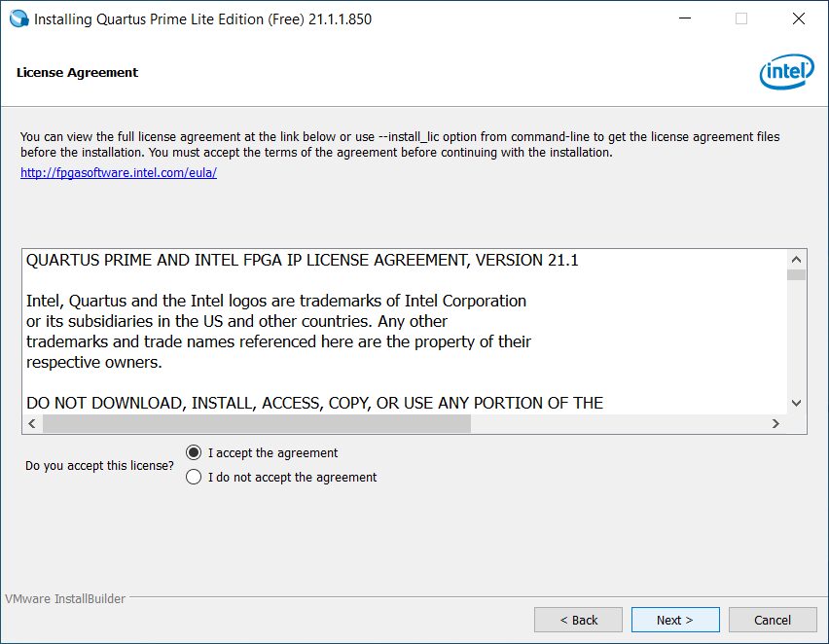The height and width of the screenshot is (644, 829).
Task: Minimize the installer window
Action: tap(685, 18)
